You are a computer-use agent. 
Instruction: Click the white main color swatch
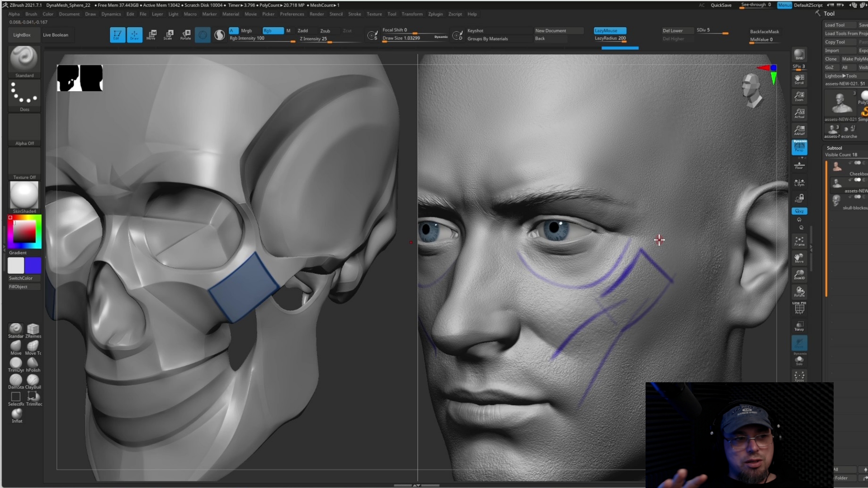click(16, 265)
